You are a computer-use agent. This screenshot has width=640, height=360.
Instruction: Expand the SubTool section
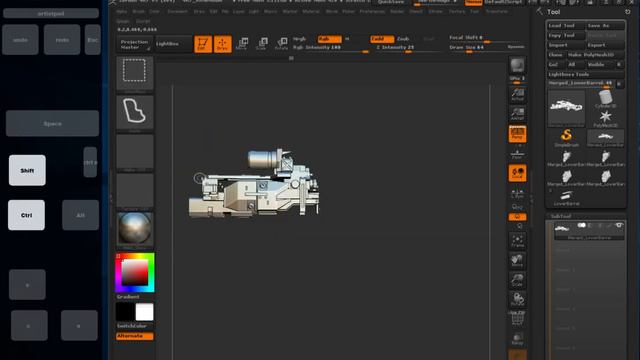pyautogui.click(x=561, y=216)
